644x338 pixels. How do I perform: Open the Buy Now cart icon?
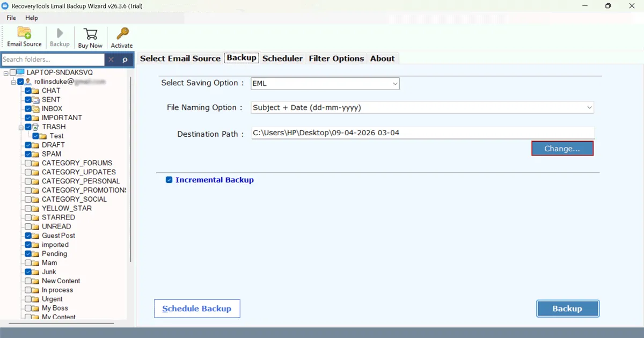[90, 33]
